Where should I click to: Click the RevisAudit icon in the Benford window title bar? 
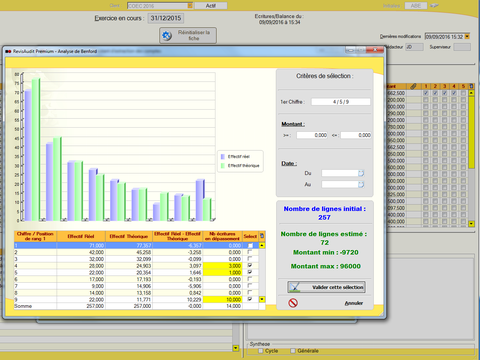[x=8, y=51]
